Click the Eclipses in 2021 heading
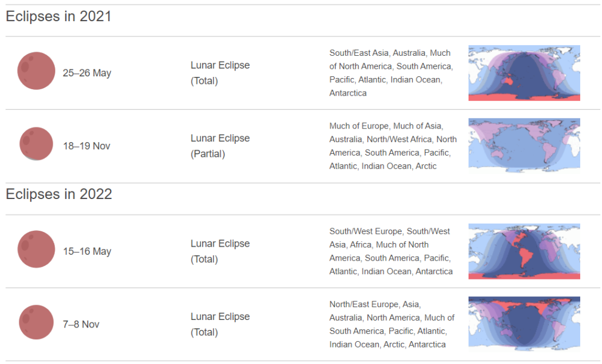Viewport: 602px width, 364px height. pos(58,16)
